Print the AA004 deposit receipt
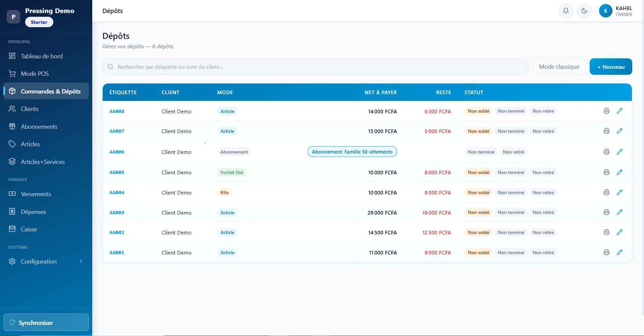The image size is (644, 336). pos(606,192)
